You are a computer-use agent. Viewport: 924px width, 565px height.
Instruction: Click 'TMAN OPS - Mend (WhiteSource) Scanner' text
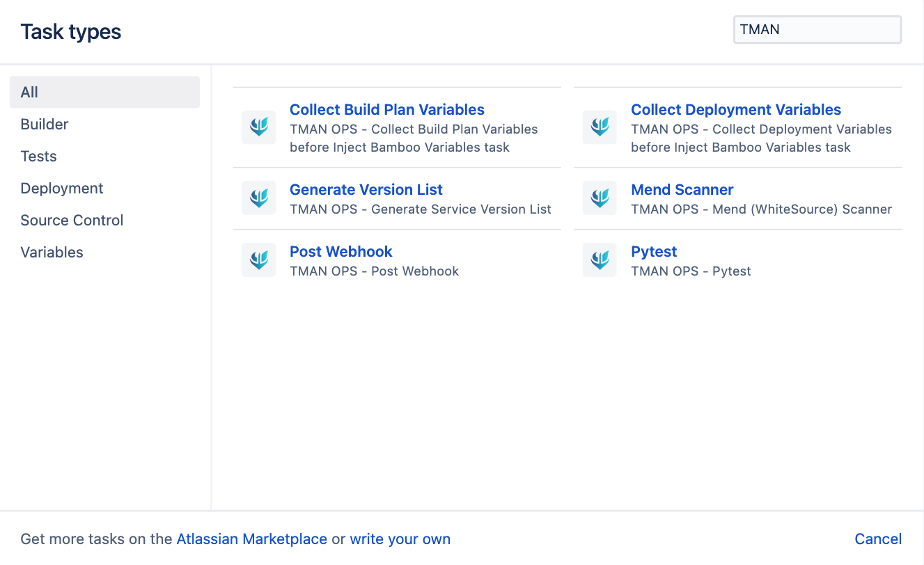point(761,209)
